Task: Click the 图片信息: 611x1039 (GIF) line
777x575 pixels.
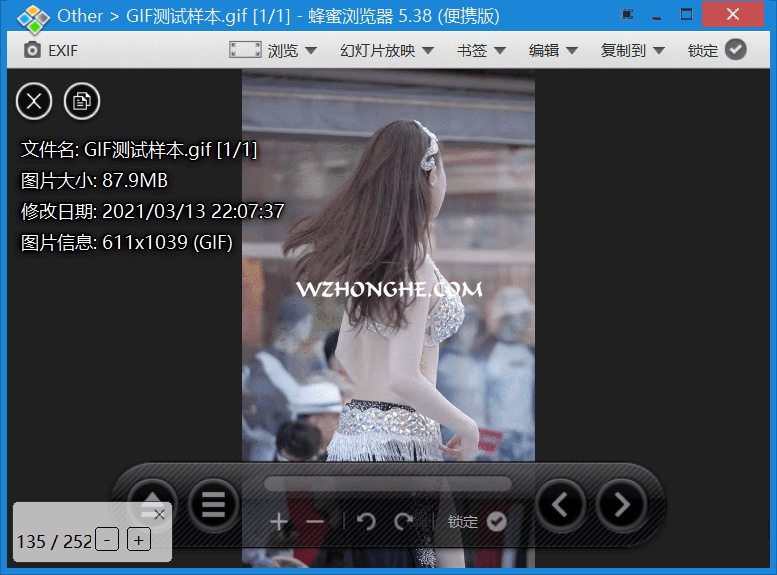Action: (x=127, y=242)
